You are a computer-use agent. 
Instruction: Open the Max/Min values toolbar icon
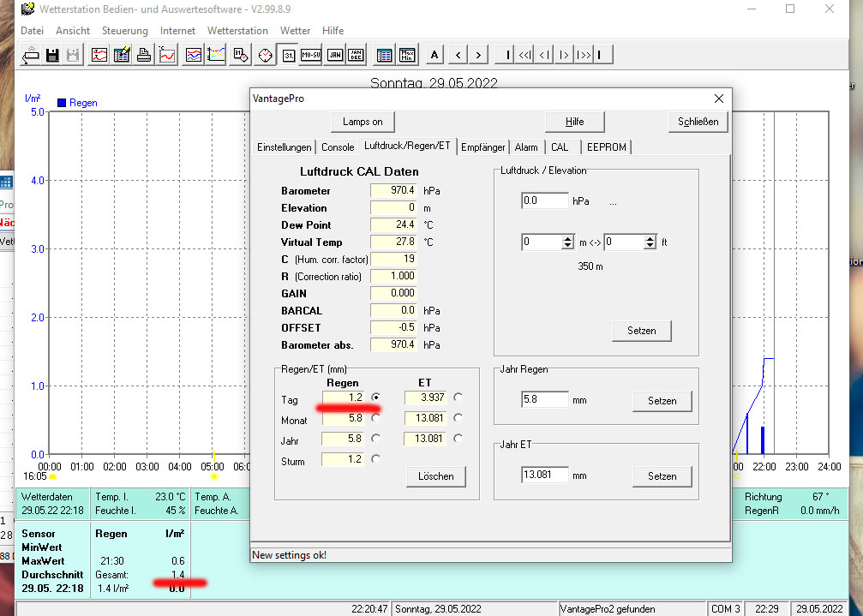pos(408,55)
